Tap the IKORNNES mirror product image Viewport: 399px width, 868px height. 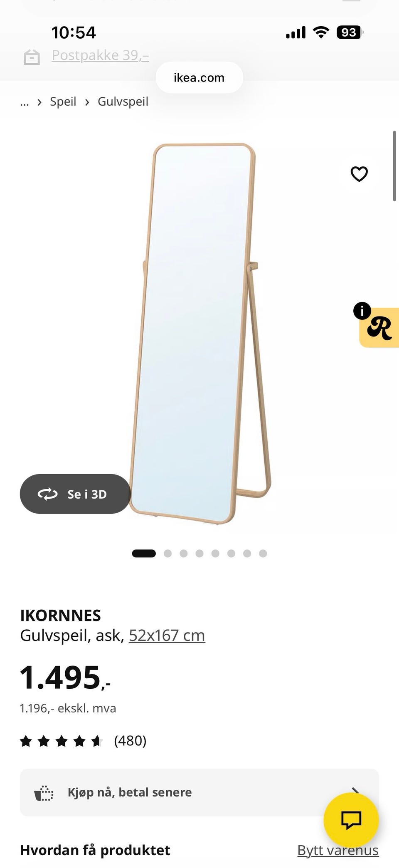200,334
